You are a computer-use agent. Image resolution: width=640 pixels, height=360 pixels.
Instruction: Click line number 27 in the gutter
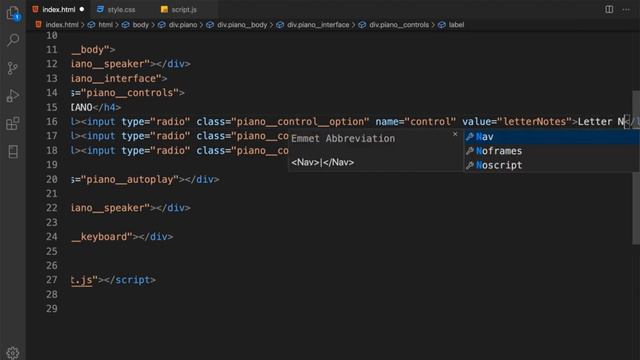(51, 280)
